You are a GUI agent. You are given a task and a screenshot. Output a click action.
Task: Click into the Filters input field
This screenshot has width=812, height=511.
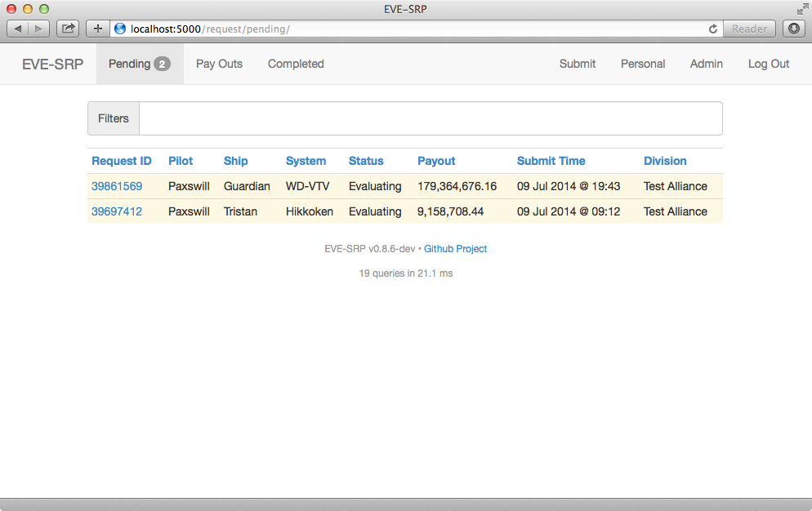431,118
